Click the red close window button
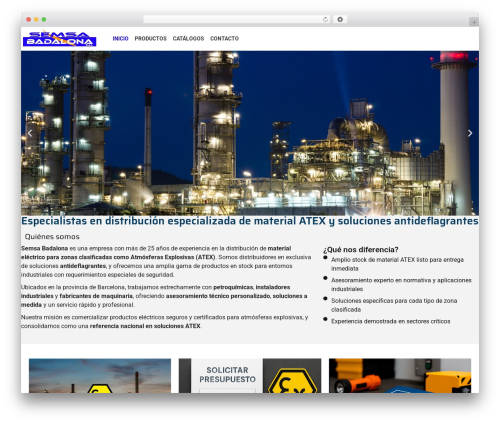This screenshot has height=423, width=500. (29, 20)
